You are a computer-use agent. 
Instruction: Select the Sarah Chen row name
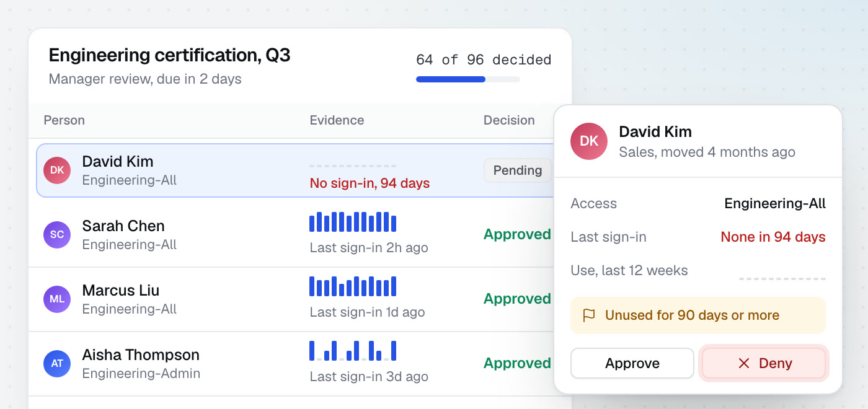tap(123, 226)
